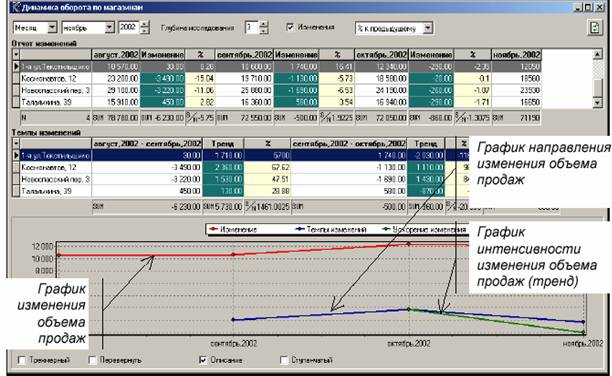Screen dimensions: 612x376
Task: Enable the 'Ступенчатый' checkbox
Action: [x=284, y=360]
